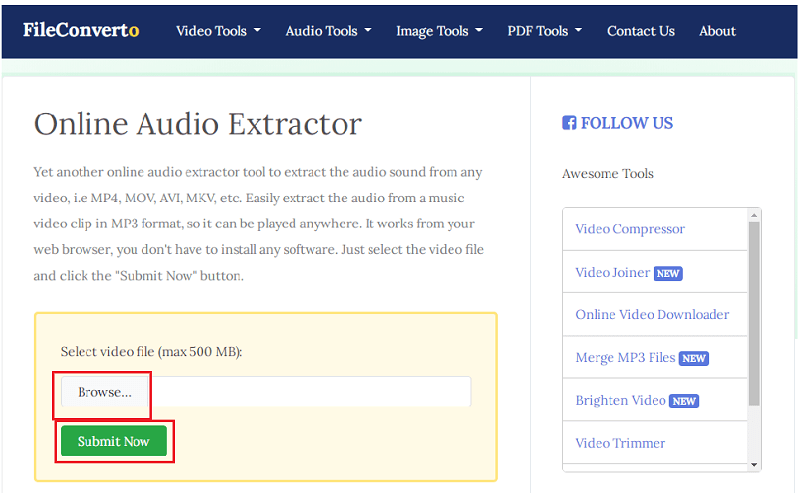Click the Awesome Tools list scrollbar thumb

(754, 313)
